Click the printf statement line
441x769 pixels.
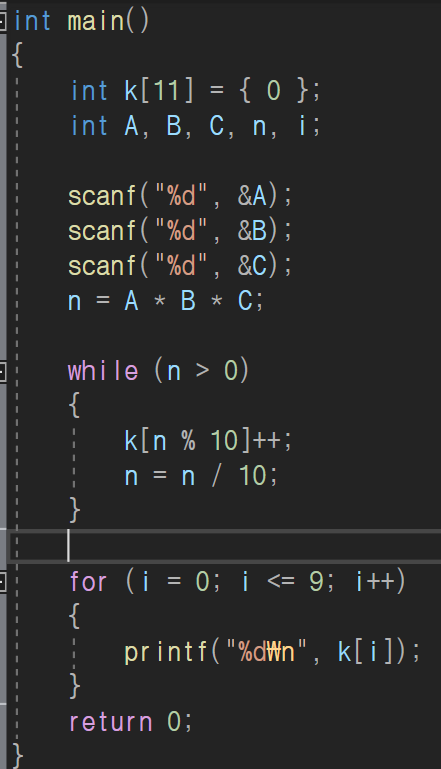click(272, 652)
